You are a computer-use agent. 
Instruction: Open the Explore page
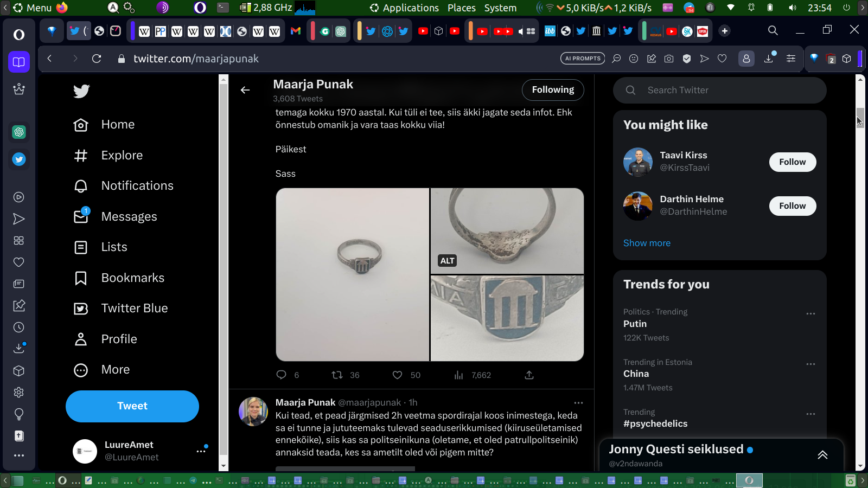[x=108, y=156]
